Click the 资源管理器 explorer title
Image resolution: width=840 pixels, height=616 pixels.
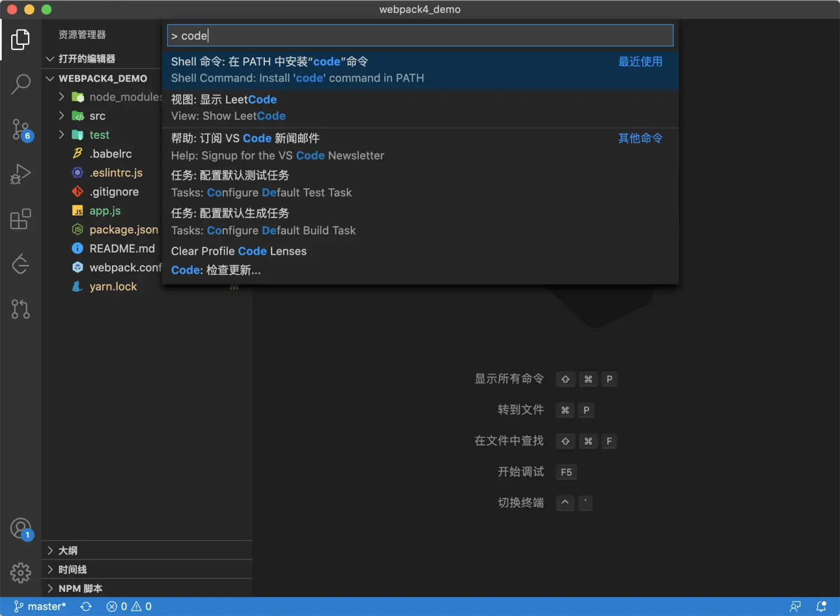tap(82, 35)
